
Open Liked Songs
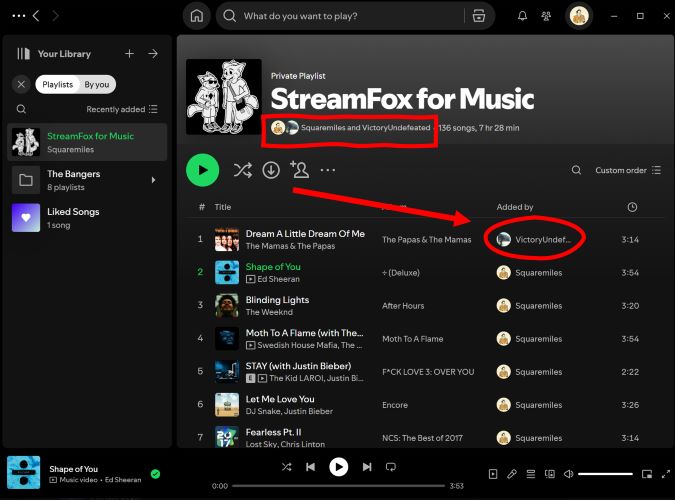(x=87, y=218)
